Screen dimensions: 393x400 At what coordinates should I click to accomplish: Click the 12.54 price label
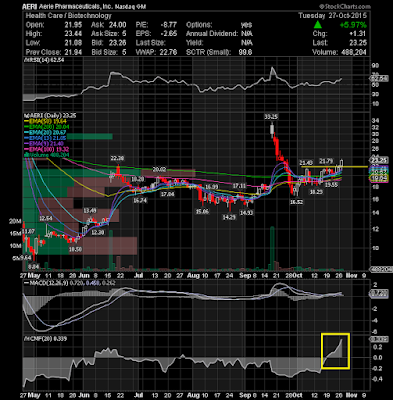pyautogui.click(x=46, y=218)
